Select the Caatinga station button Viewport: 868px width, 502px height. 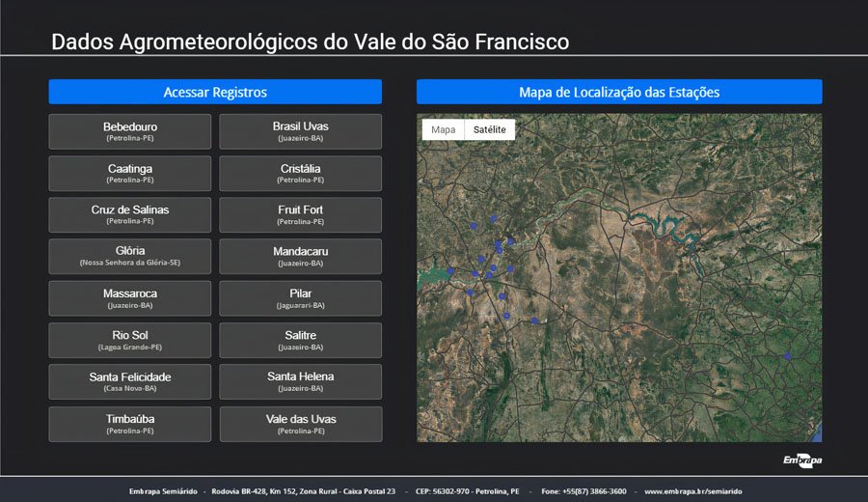pyautogui.click(x=130, y=174)
